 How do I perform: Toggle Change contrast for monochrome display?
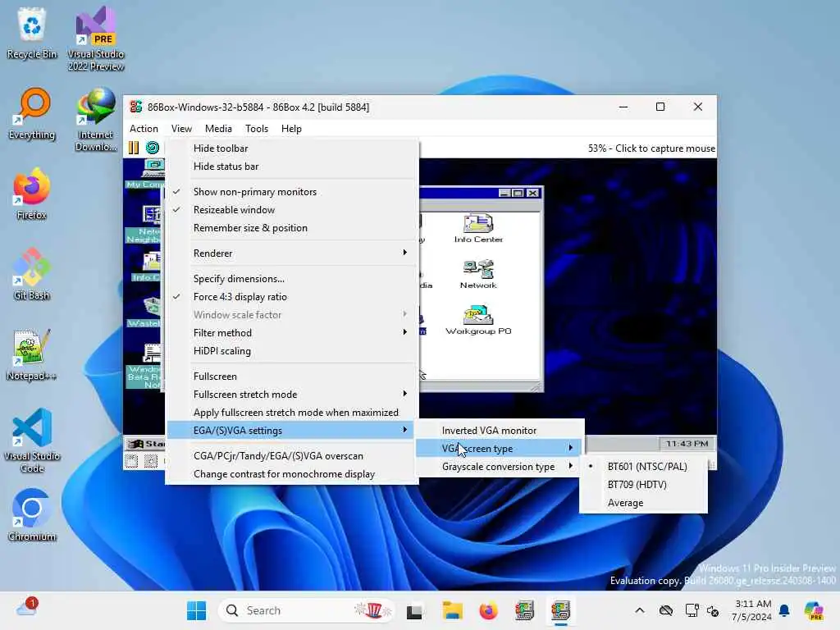(292, 474)
